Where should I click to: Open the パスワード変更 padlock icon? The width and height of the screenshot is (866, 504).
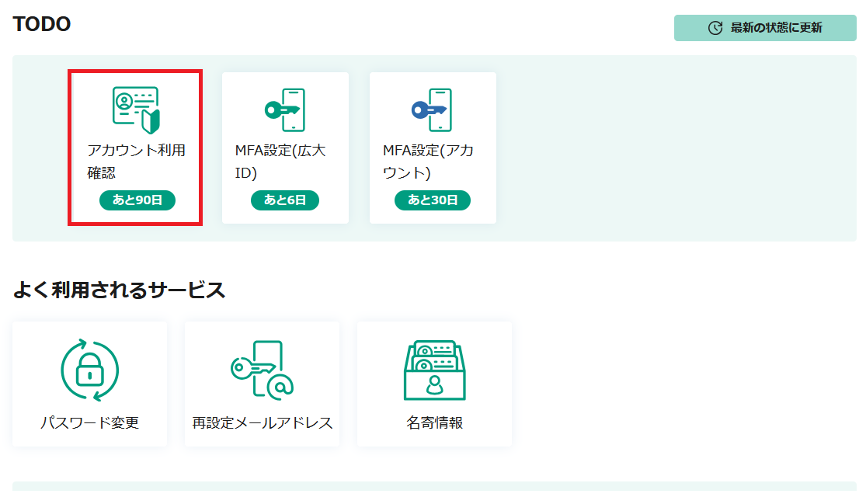pyautogui.click(x=89, y=371)
